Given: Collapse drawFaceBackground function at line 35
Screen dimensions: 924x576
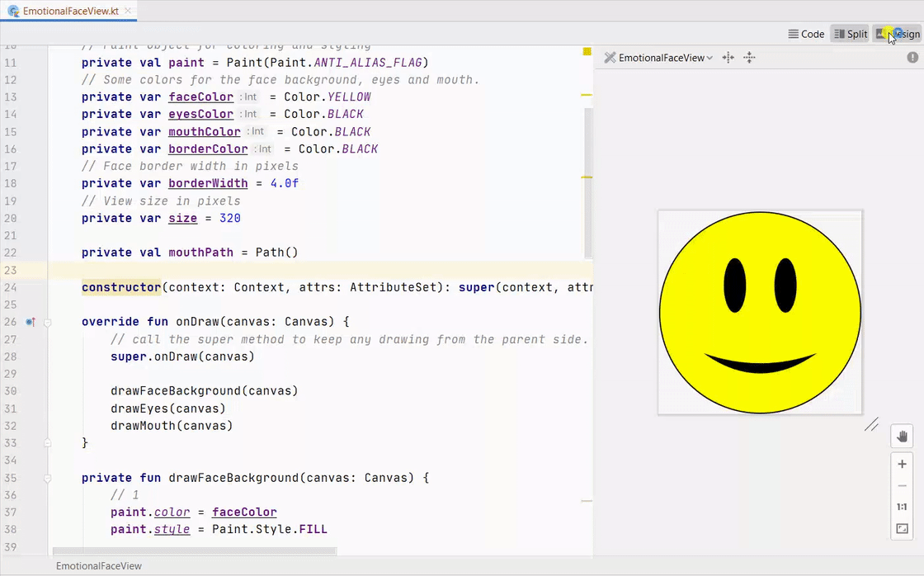Looking at the screenshot, I should (48, 478).
